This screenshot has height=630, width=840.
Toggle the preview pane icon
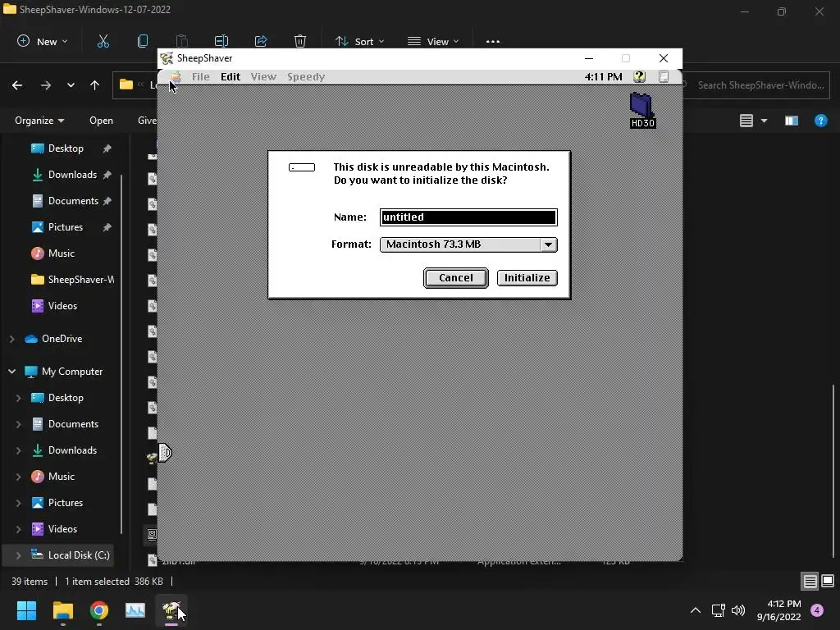pyautogui.click(x=792, y=121)
